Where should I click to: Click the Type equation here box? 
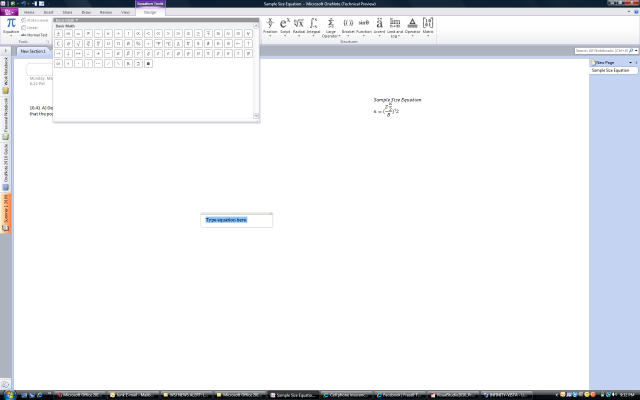pos(237,220)
